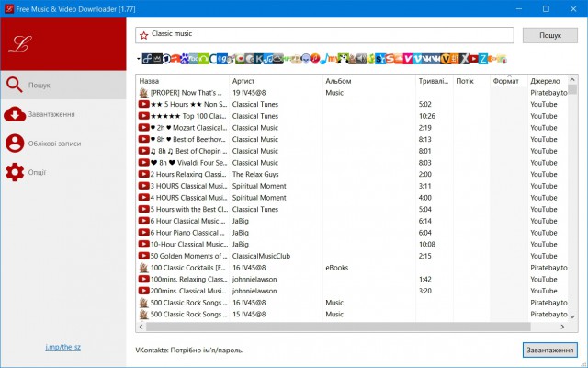Open the sources dropdown arrow before the site icons
Image resolution: width=588 pixels, height=368 pixels.
[x=139, y=59]
